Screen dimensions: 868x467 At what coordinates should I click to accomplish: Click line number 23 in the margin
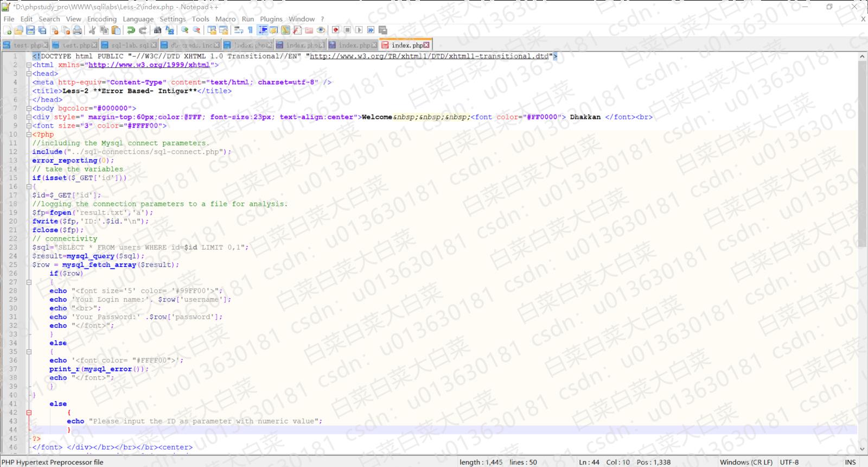point(14,247)
